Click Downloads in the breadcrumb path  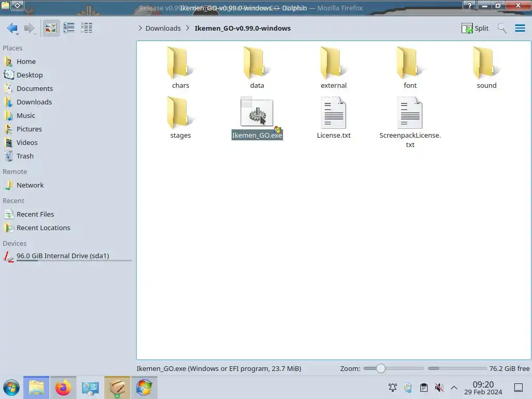pos(163,28)
